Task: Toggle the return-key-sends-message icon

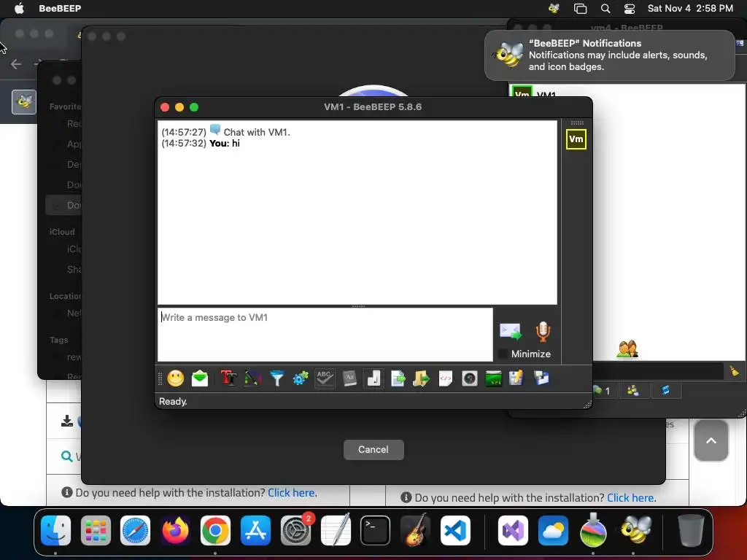Action: pos(373,378)
